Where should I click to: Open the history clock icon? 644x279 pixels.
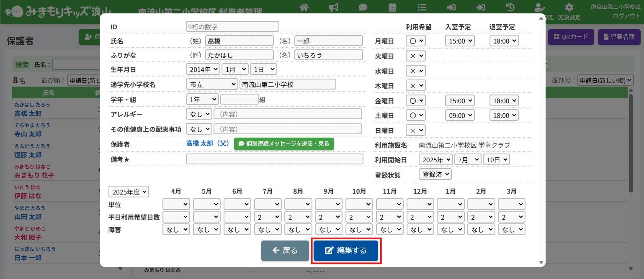point(510,8)
